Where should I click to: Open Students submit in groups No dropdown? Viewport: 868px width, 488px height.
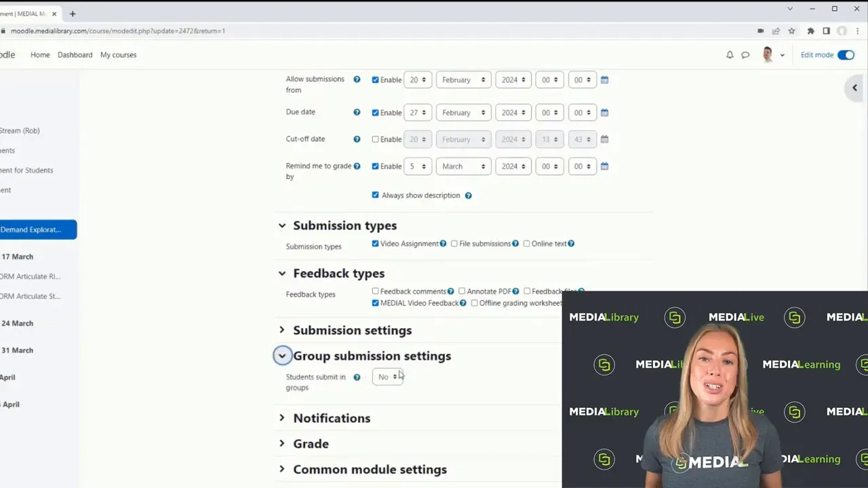387,377
